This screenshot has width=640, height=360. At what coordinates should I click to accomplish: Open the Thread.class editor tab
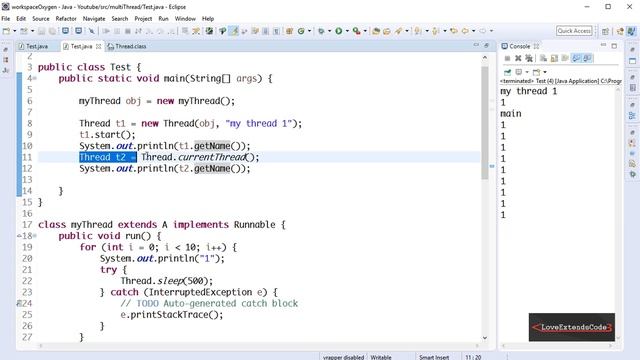(x=127, y=47)
